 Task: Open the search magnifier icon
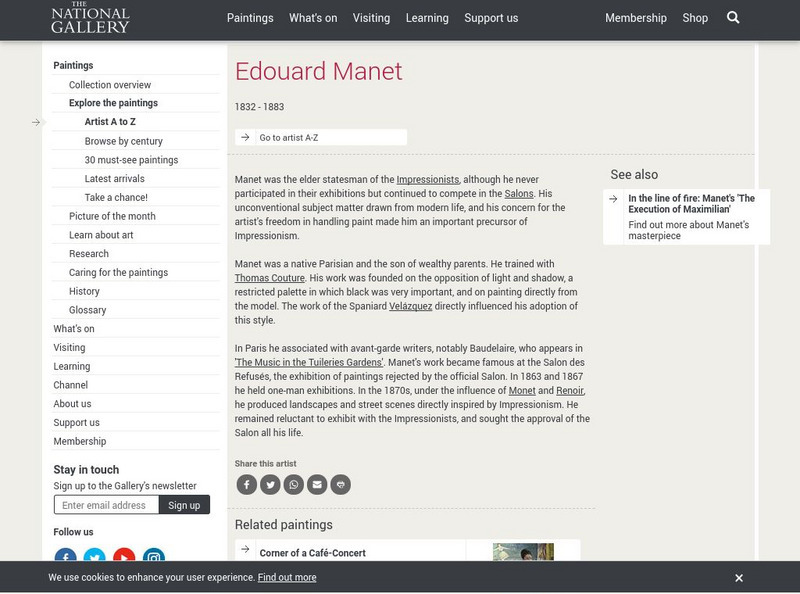click(x=733, y=18)
